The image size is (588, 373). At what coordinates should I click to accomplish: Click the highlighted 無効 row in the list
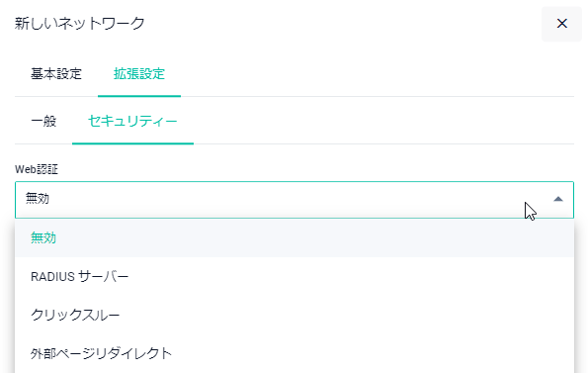coord(294,237)
